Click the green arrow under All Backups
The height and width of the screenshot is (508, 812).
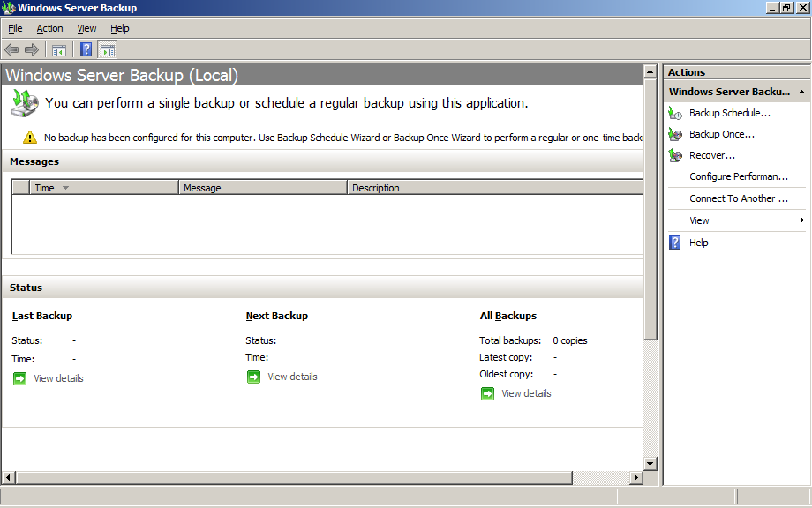[x=488, y=393]
